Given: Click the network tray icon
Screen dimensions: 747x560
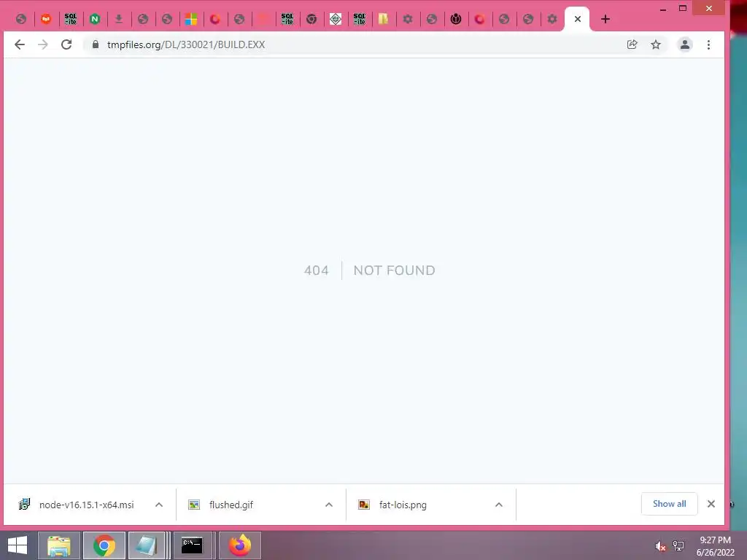Looking at the screenshot, I should (678, 546).
